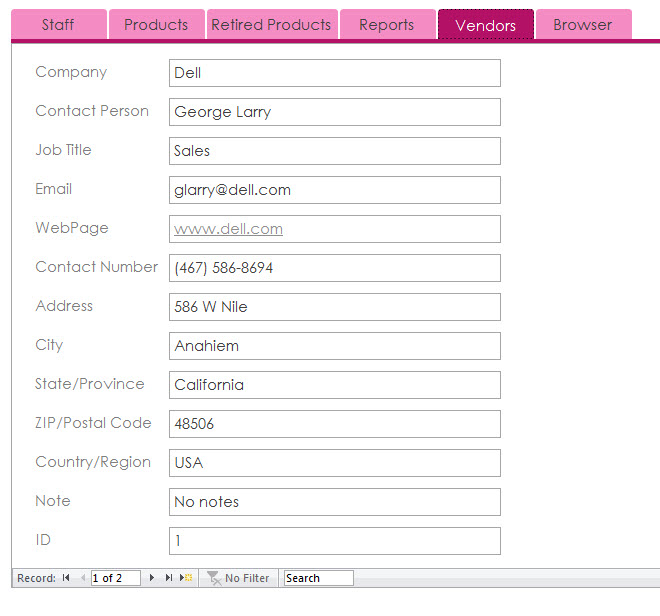Focus the Contact Number field
This screenshot has height=616, width=660.
pyautogui.click(x=334, y=268)
